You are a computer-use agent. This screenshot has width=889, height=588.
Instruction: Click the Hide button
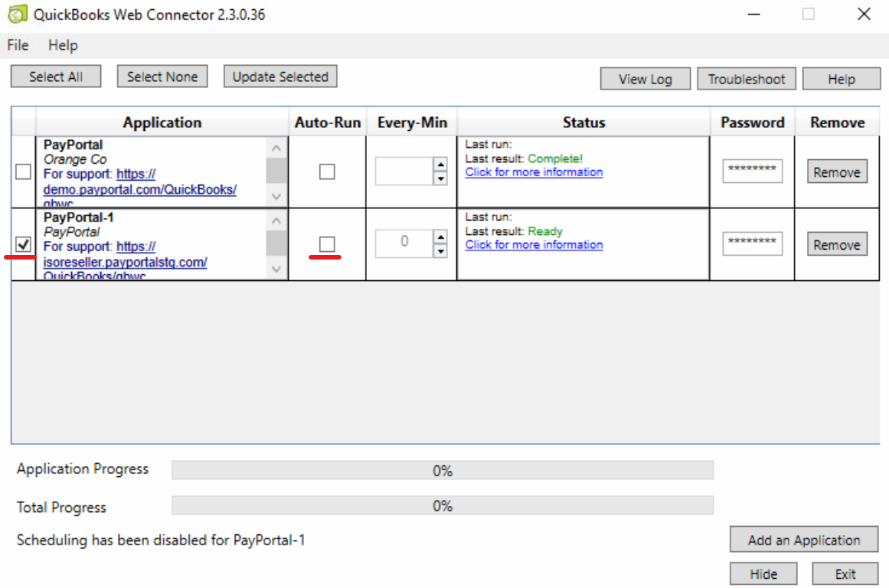pos(763,573)
